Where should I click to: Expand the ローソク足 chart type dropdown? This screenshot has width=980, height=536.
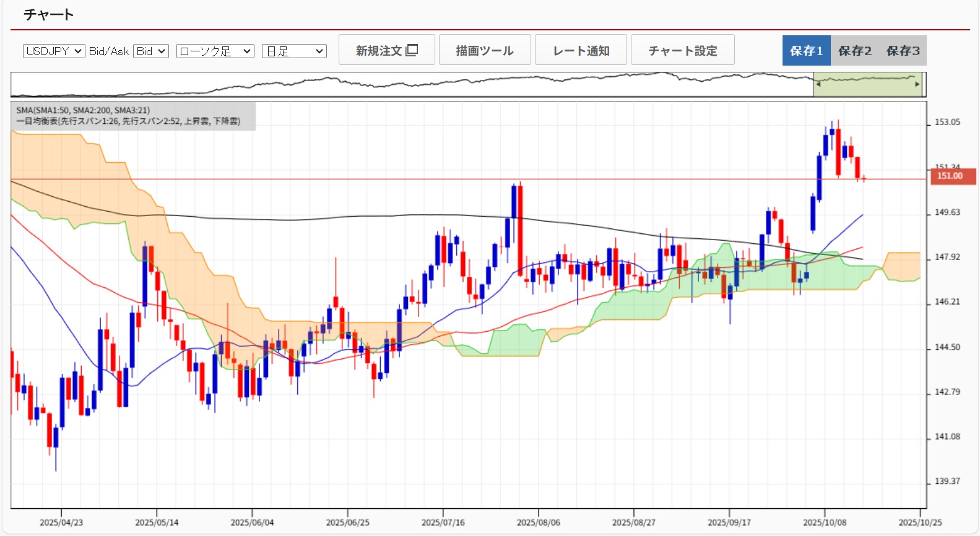point(215,51)
